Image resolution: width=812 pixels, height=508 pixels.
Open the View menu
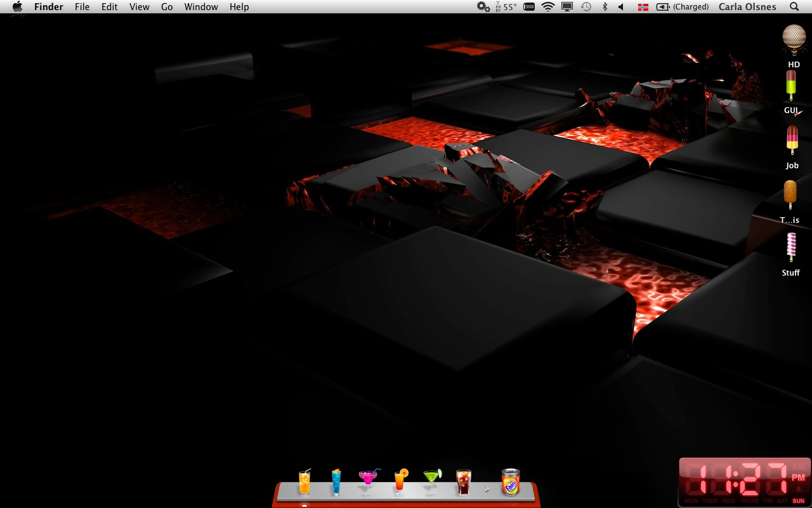click(140, 7)
